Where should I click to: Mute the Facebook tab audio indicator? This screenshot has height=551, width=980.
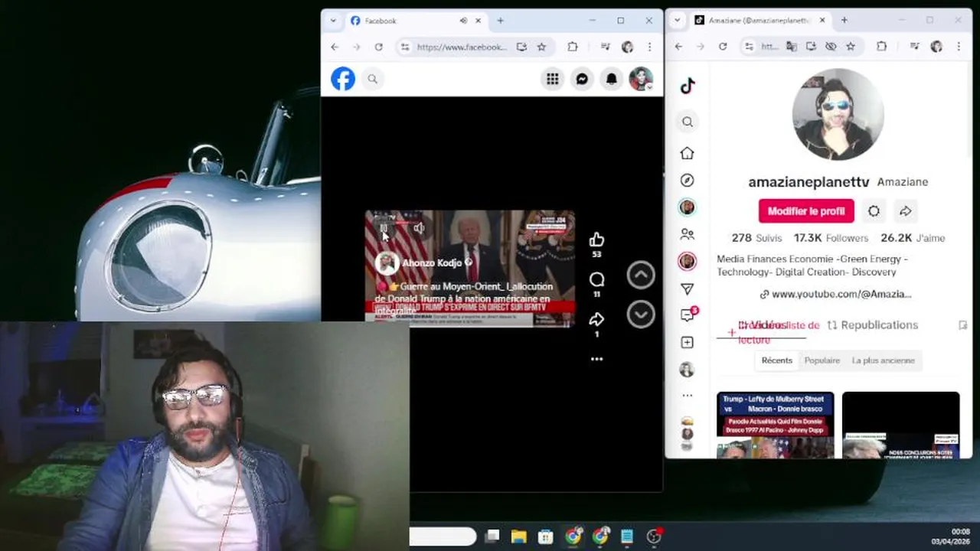click(463, 21)
